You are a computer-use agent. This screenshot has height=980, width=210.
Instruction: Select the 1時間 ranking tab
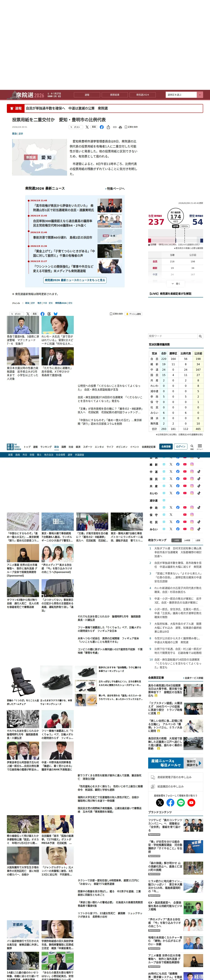[176, 540]
